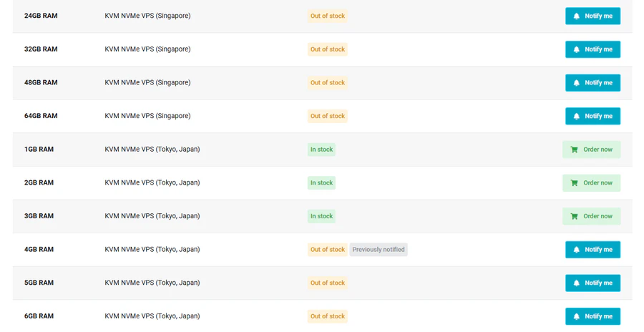Click bell icon for 48GB RAM Singapore
The height and width of the screenshot is (332, 644).
click(577, 83)
